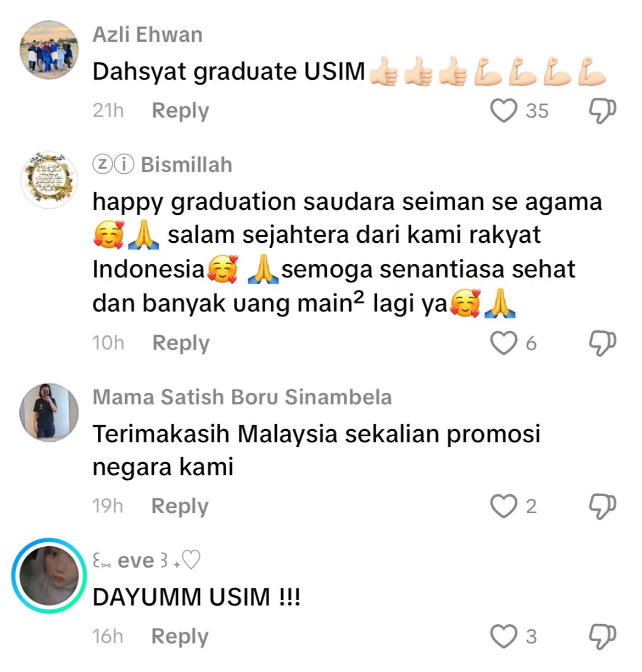Like Azli Ehwan's comment with heart icon

(x=504, y=110)
